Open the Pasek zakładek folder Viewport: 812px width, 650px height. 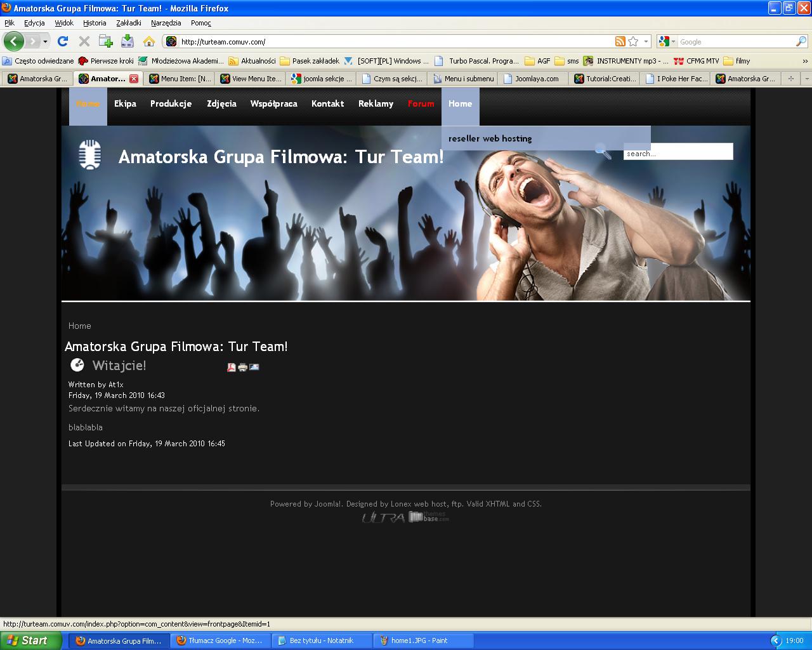310,61
